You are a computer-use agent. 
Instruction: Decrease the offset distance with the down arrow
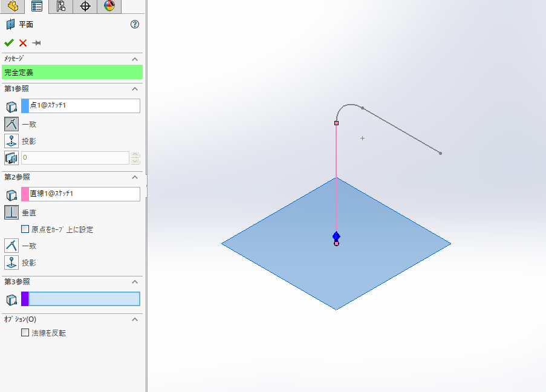pyautogui.click(x=135, y=161)
